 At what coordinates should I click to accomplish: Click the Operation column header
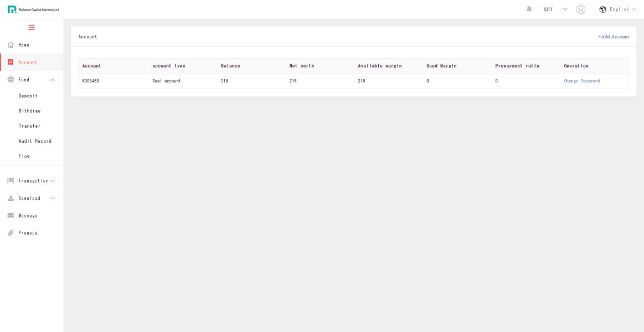(x=576, y=66)
